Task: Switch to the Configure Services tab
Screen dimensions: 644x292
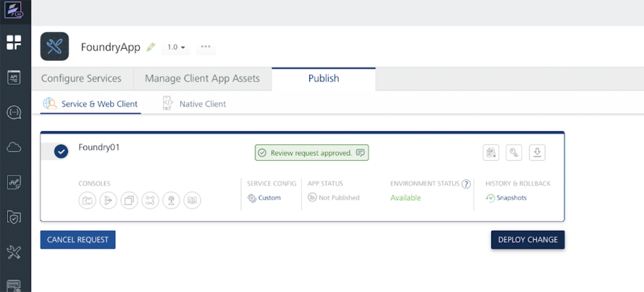Action: tap(81, 79)
